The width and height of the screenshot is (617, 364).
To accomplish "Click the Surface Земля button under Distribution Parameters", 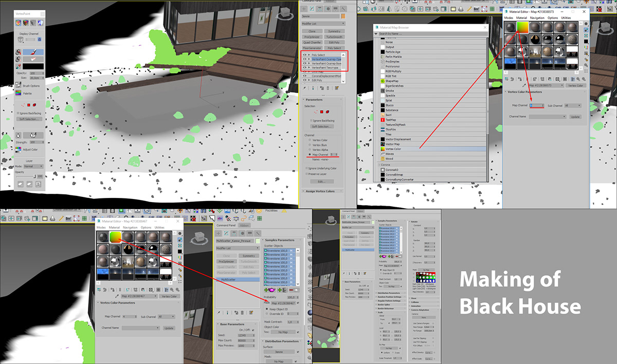I will click(x=279, y=352).
